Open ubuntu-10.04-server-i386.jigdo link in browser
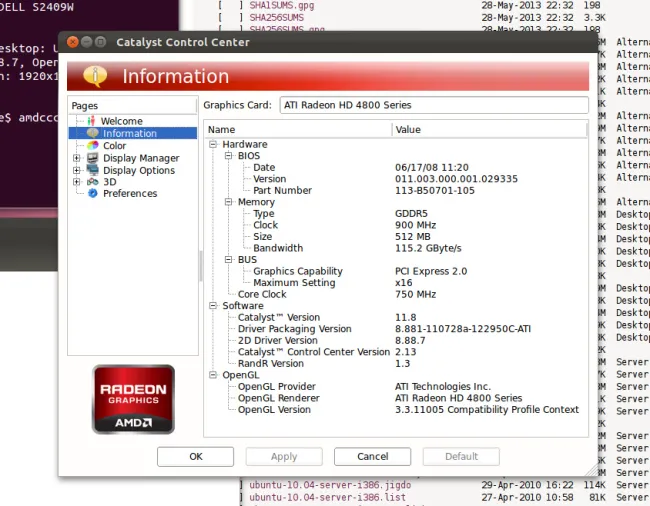This screenshot has height=506, width=650. click(x=330, y=484)
